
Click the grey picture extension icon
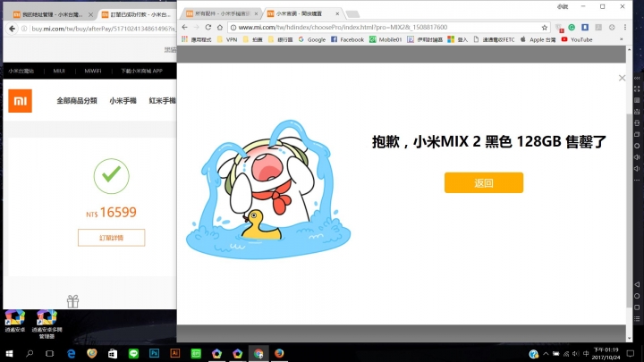click(598, 27)
